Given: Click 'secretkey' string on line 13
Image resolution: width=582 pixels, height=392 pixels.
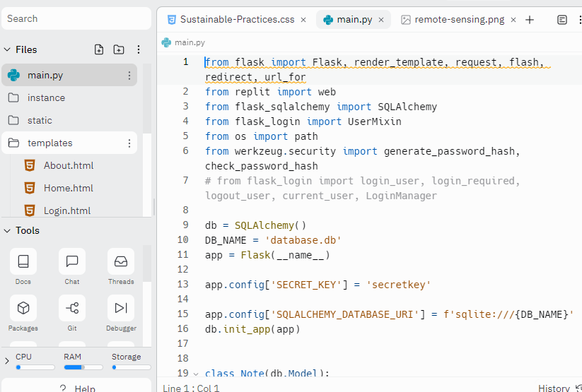Looking at the screenshot, I should tap(398, 285).
